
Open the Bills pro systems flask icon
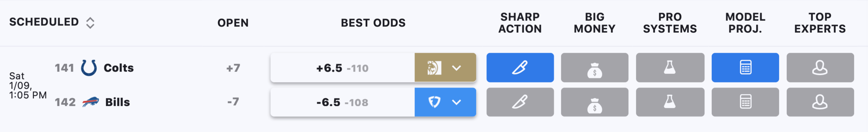click(x=670, y=102)
